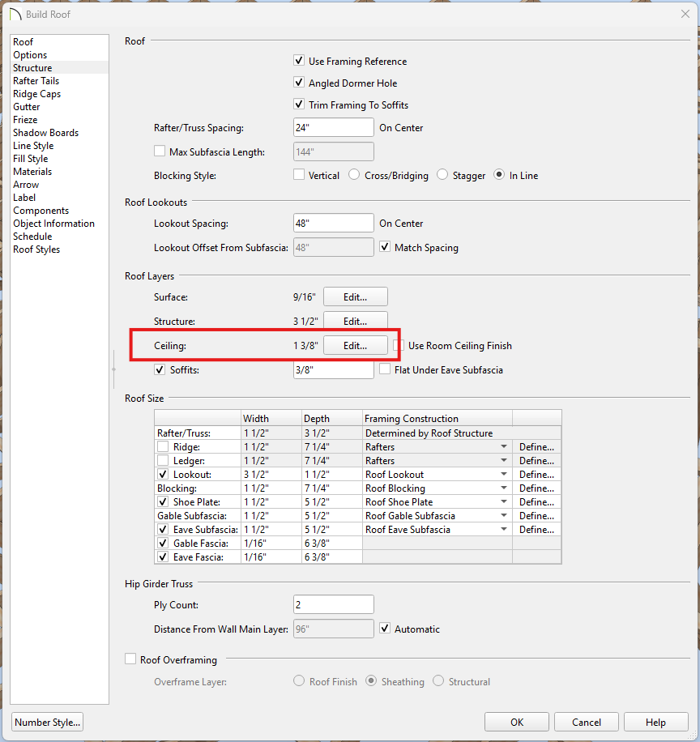Image resolution: width=700 pixels, height=742 pixels.
Task: Uncheck the Eave Fascia checkbox
Action: [163, 556]
